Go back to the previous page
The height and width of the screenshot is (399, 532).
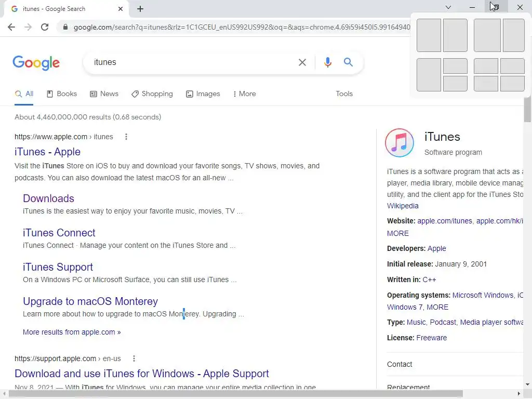point(11,27)
